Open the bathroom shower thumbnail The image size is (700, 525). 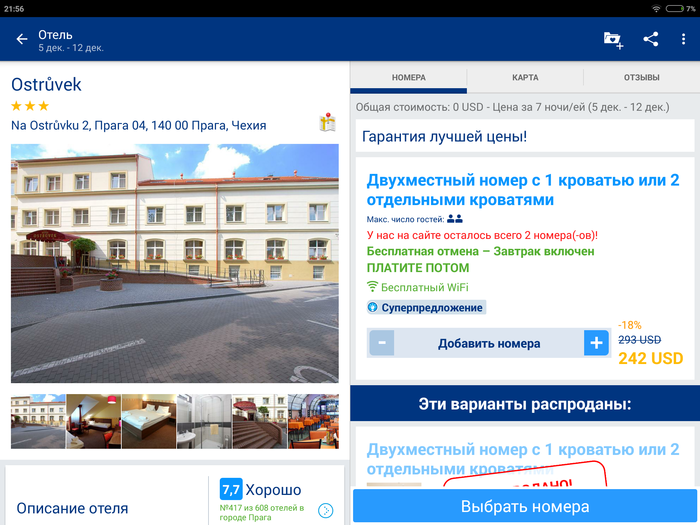coord(204,421)
